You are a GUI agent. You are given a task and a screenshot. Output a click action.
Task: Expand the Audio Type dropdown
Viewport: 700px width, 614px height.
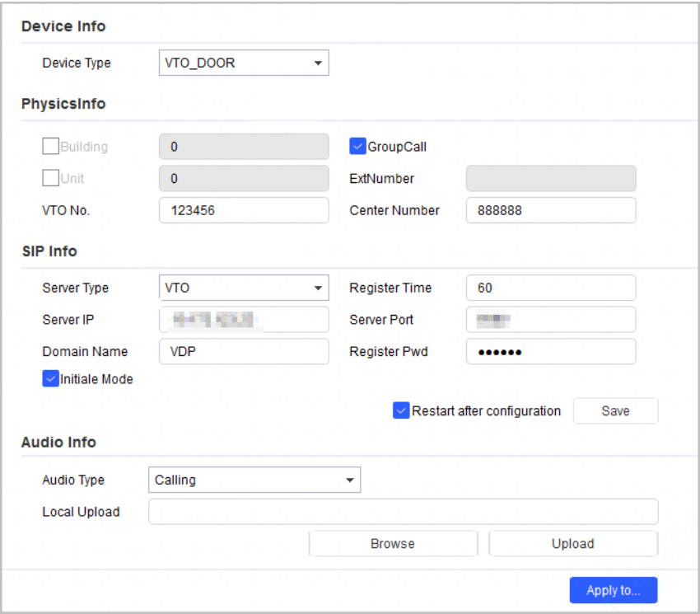pyautogui.click(x=254, y=480)
